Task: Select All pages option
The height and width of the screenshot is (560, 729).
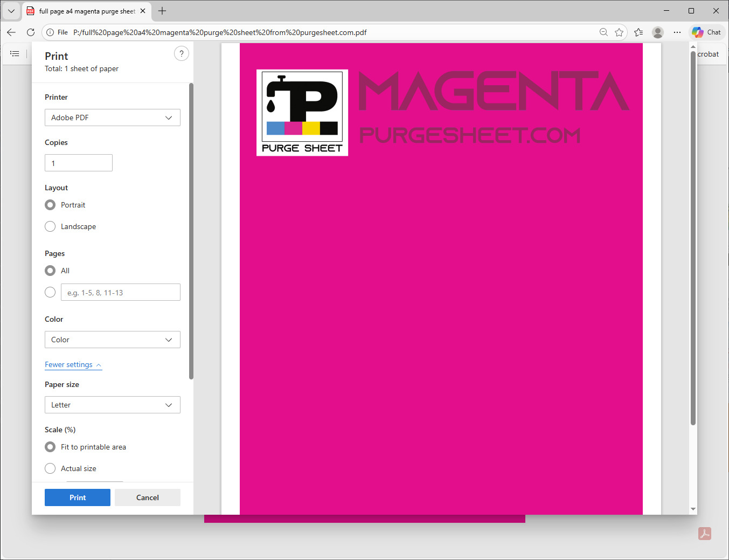Action: [x=50, y=271]
